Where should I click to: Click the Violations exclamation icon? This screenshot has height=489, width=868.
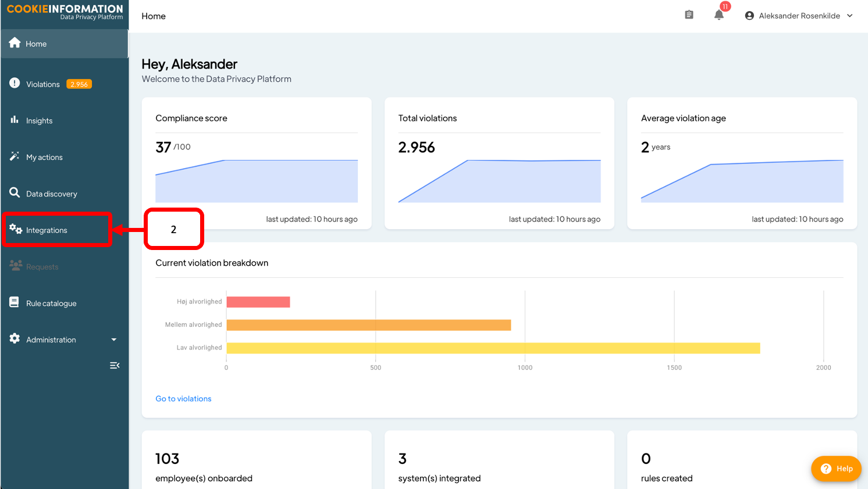(x=15, y=84)
